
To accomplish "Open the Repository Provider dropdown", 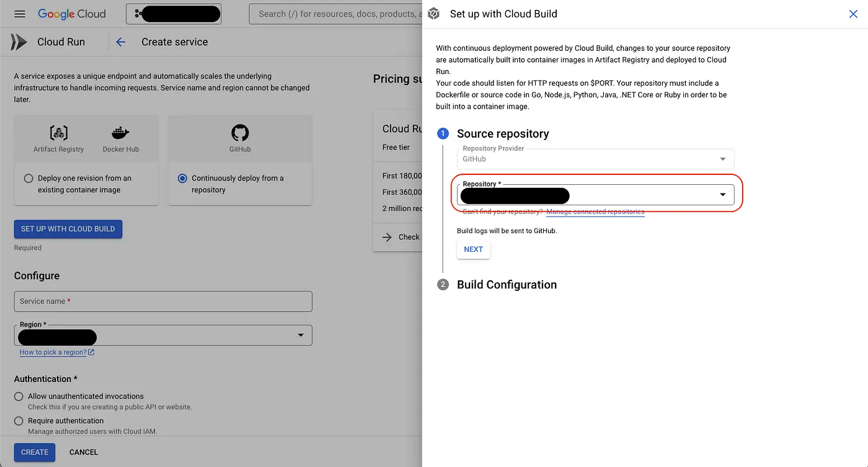I will tap(595, 159).
